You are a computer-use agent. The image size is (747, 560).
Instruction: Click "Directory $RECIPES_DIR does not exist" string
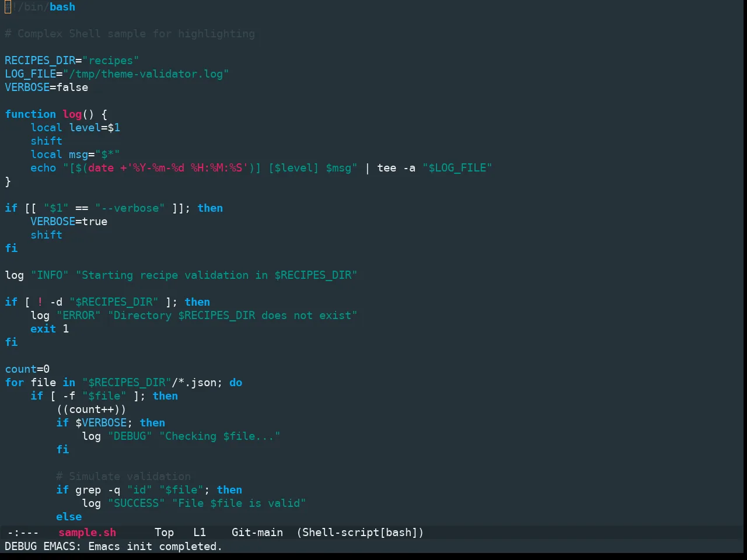pos(233,316)
